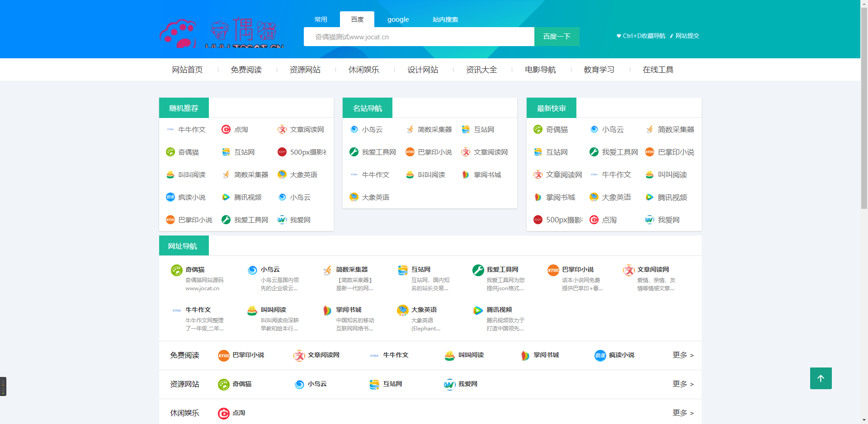Click the scrollbar down arrow

coord(864,420)
